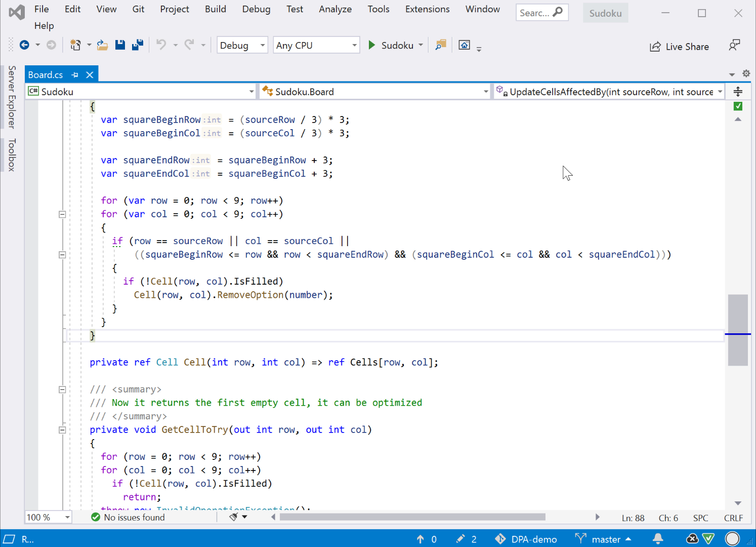Click the pending changes pencil indicator
The width and height of the screenshot is (756, 547).
click(466, 539)
